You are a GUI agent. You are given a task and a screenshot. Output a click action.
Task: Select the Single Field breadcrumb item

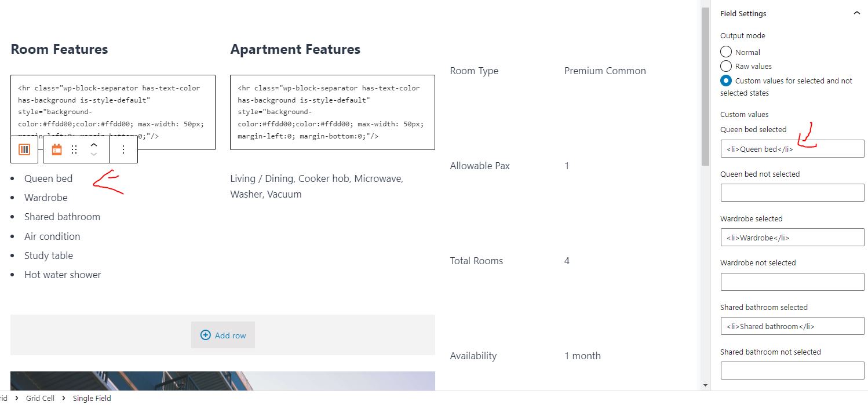pyautogui.click(x=92, y=398)
